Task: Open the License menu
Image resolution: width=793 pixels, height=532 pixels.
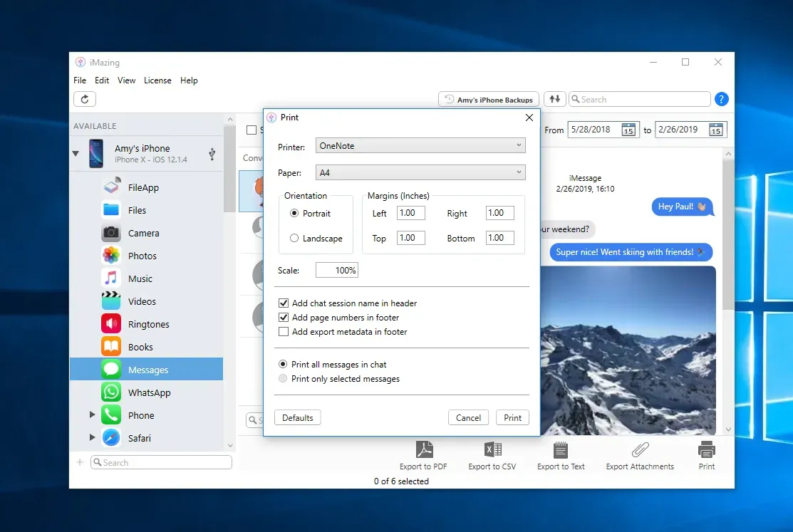Action: click(x=157, y=80)
